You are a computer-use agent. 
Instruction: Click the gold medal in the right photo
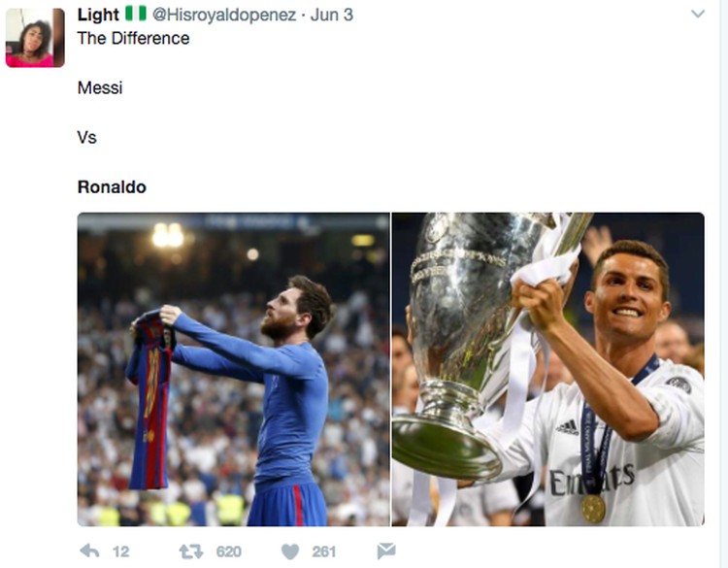(593, 508)
